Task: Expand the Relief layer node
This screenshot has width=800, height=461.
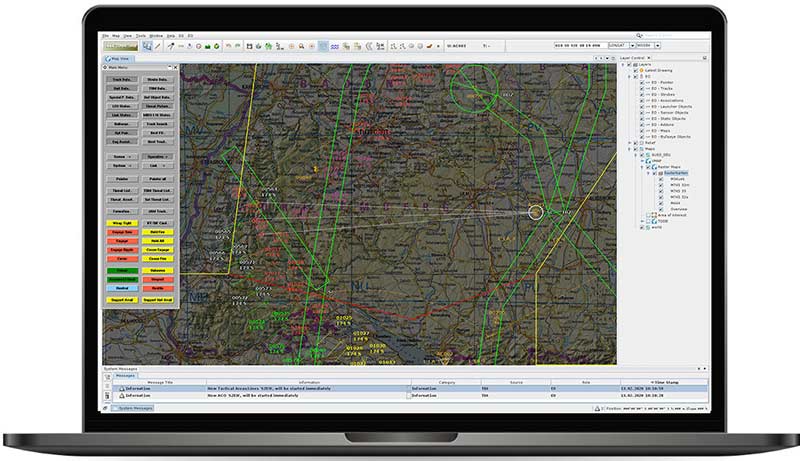Action: (x=629, y=143)
